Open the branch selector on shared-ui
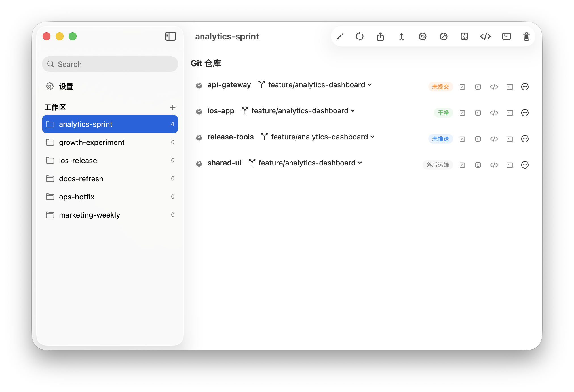 [x=360, y=163]
